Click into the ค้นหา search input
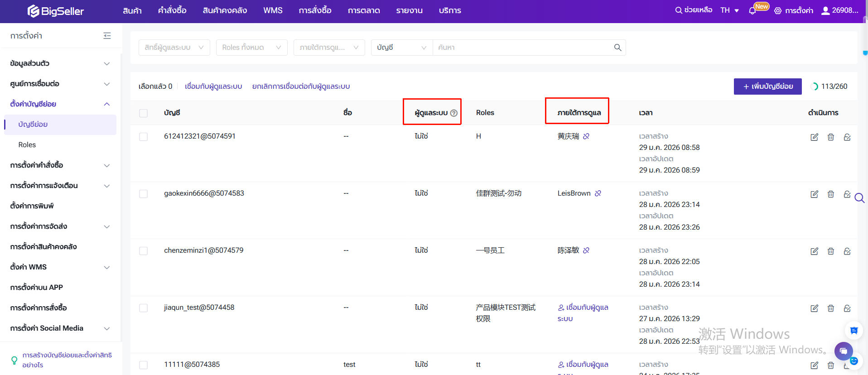868x375 pixels. 521,48
